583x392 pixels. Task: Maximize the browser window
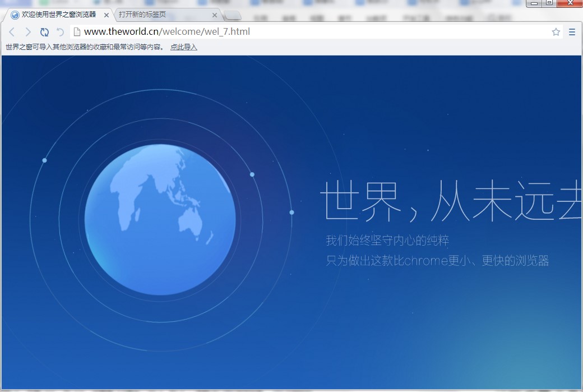[x=549, y=3]
